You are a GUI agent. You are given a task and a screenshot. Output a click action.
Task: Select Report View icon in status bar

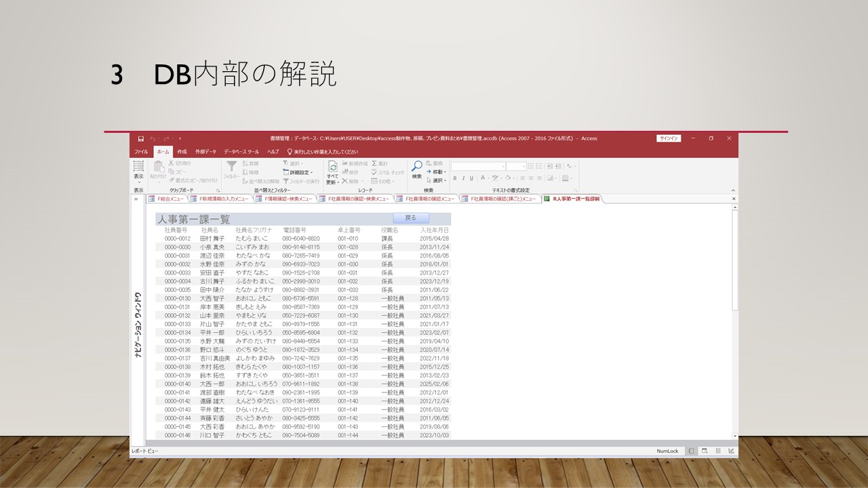tap(692, 451)
